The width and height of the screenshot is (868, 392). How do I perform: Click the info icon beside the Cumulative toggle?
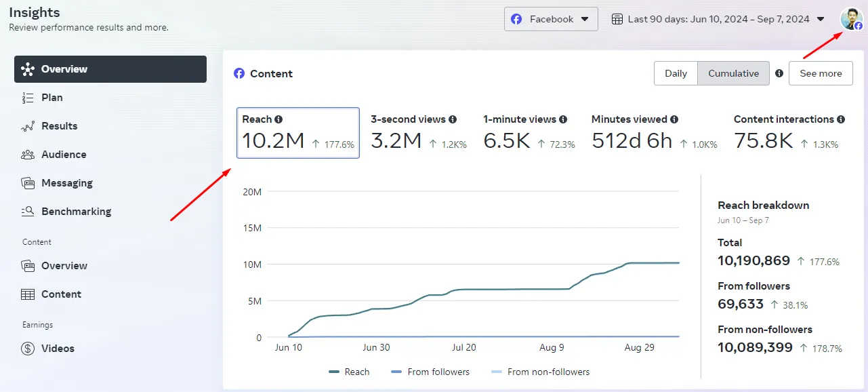pos(779,73)
